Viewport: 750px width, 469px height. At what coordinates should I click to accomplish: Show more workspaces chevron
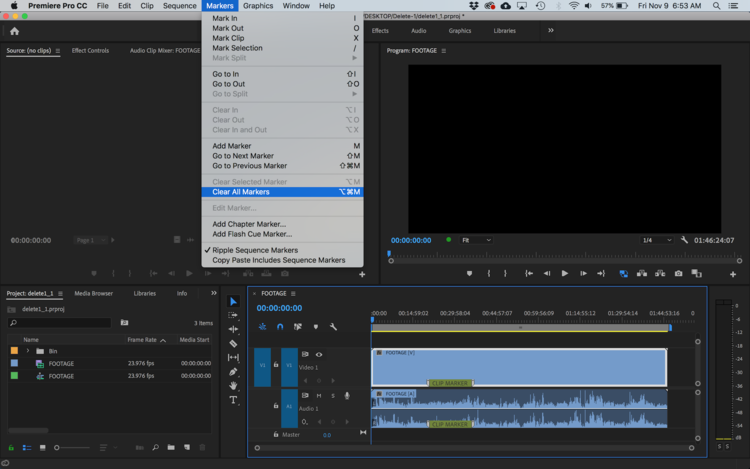(551, 30)
